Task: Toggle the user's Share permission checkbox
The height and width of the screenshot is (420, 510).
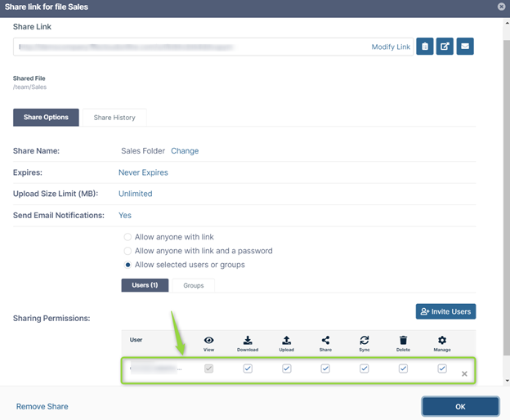Action: (x=325, y=369)
